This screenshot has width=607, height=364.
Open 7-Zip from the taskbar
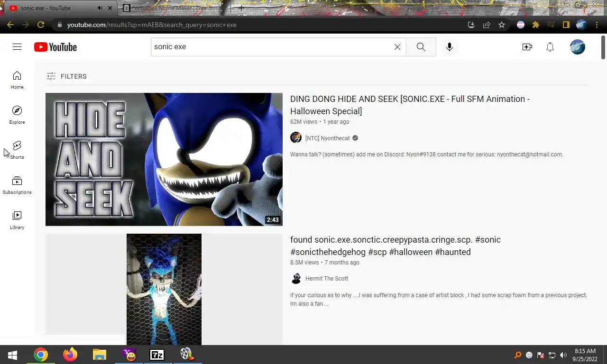tap(157, 355)
